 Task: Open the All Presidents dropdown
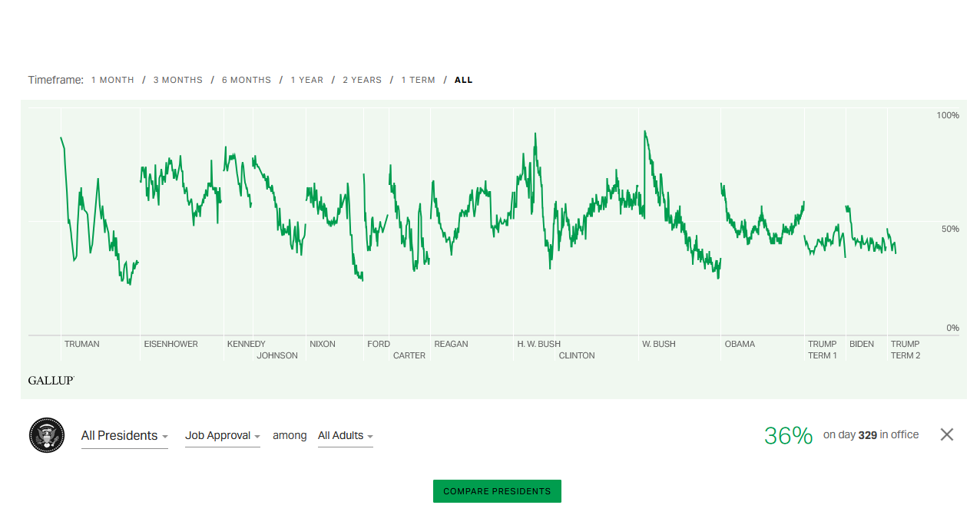(x=124, y=436)
